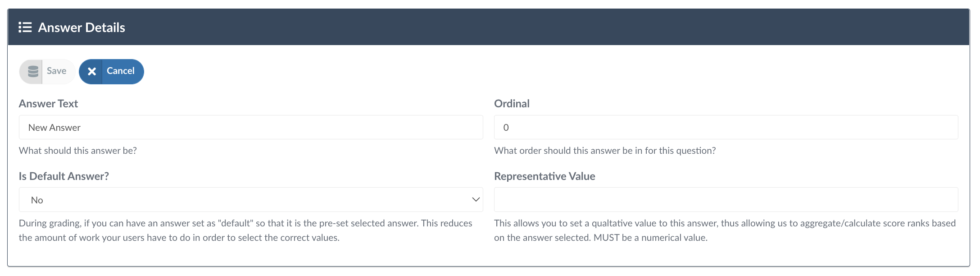Click the 'Is Default Answer?' label

pos(64,176)
